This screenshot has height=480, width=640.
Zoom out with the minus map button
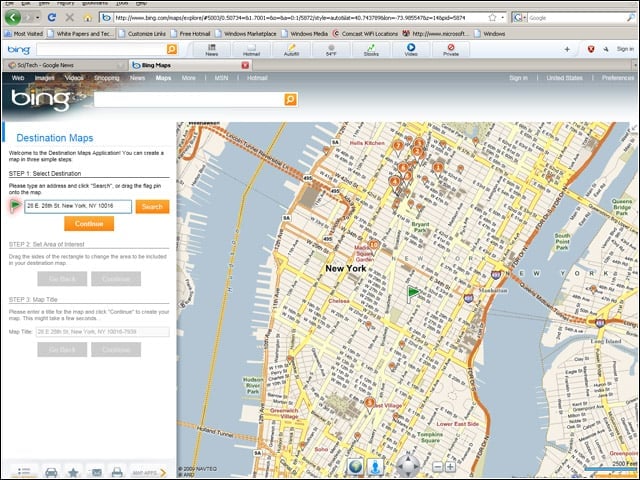437,467
